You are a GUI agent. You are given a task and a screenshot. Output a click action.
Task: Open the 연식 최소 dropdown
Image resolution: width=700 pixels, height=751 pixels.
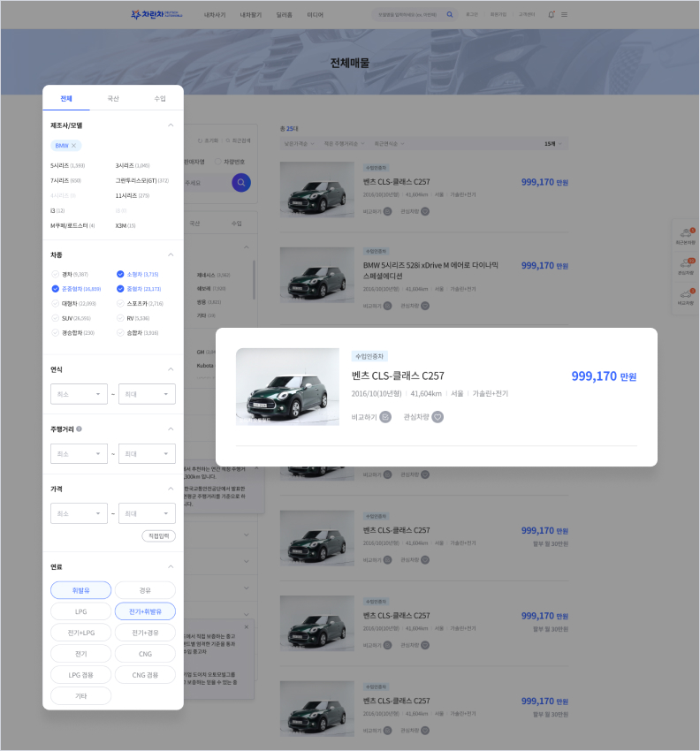[x=79, y=394]
